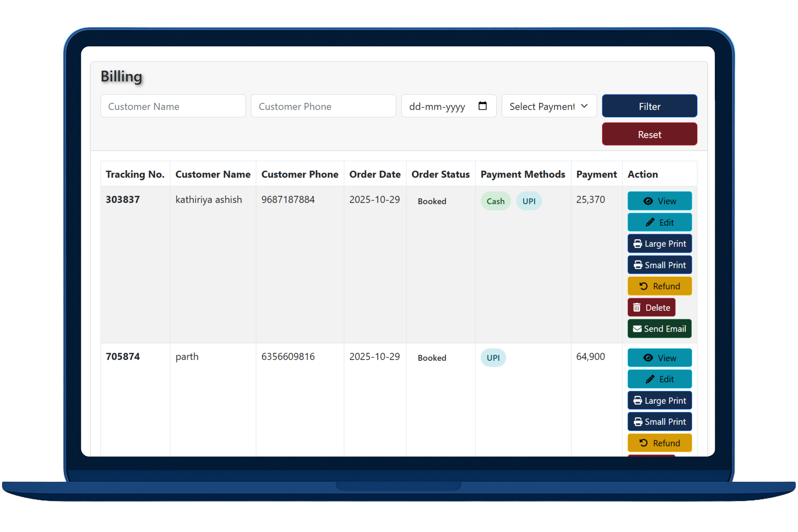Viewport: 798px width, 532px height.
Task: Click Large Print for order 705874
Action: tap(659, 400)
